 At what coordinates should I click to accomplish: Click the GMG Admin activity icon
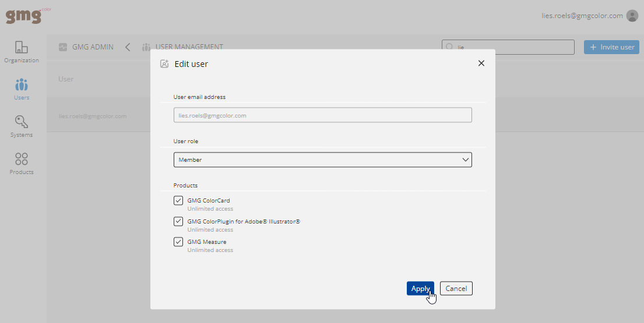[63, 47]
